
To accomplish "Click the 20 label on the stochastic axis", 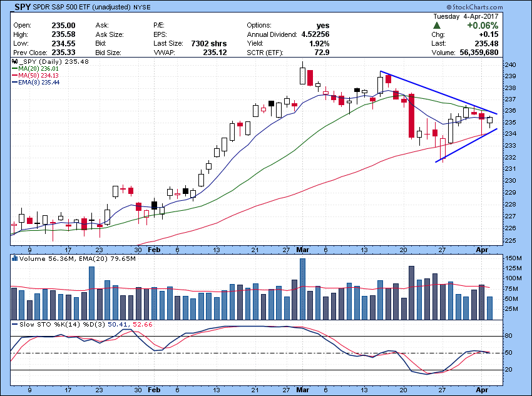I will pyautogui.click(x=509, y=370).
